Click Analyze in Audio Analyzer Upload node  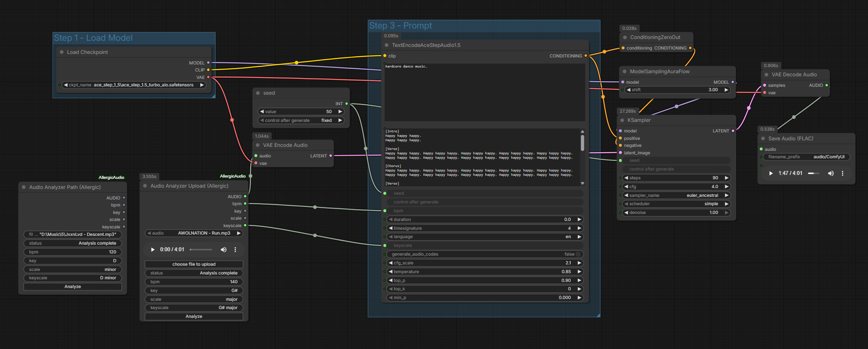[194, 317]
